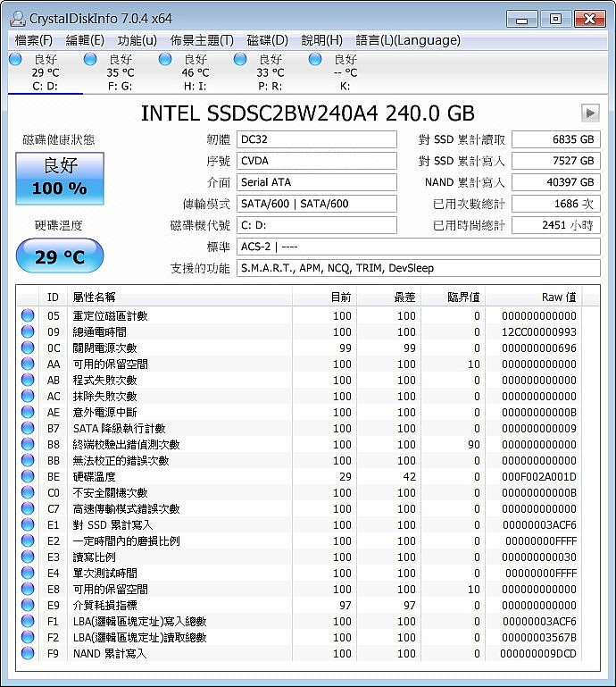
Task: Select the C: D: disk tab
Action: (x=46, y=72)
